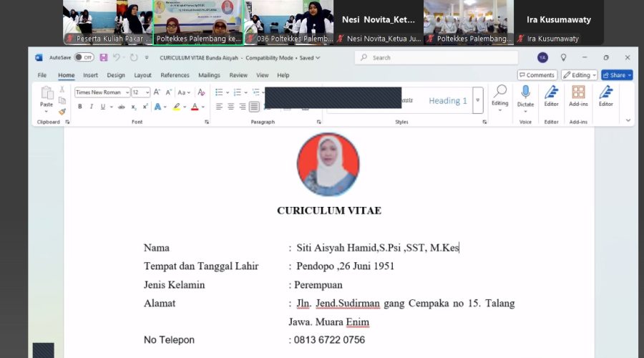Click the Save disk icon
The width and height of the screenshot is (644, 358).
point(104,57)
